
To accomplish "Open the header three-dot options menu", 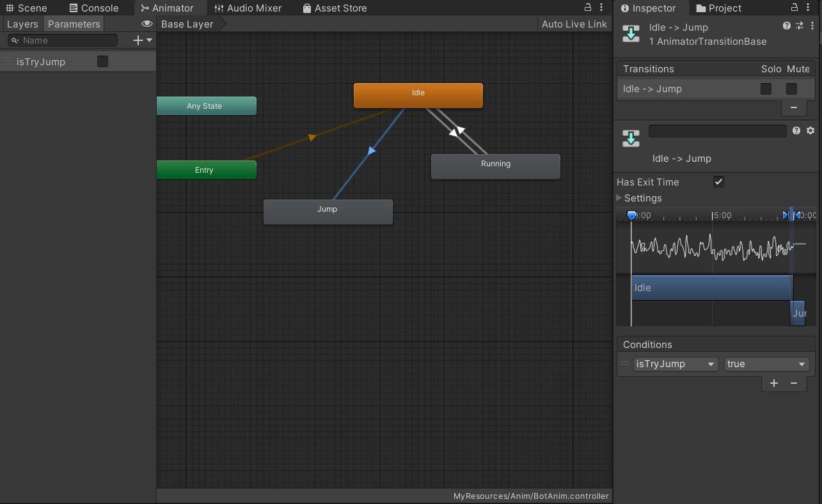I will click(811, 26).
